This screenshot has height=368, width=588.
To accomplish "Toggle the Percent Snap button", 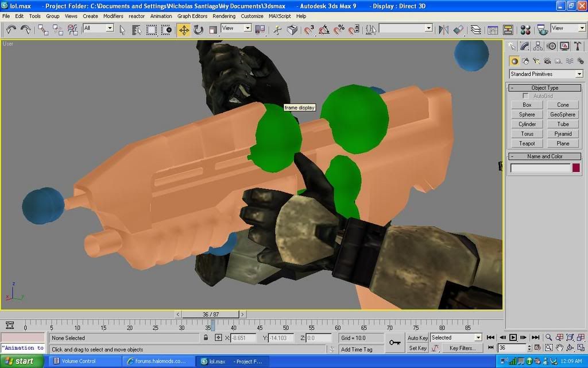I will tap(339, 30).
